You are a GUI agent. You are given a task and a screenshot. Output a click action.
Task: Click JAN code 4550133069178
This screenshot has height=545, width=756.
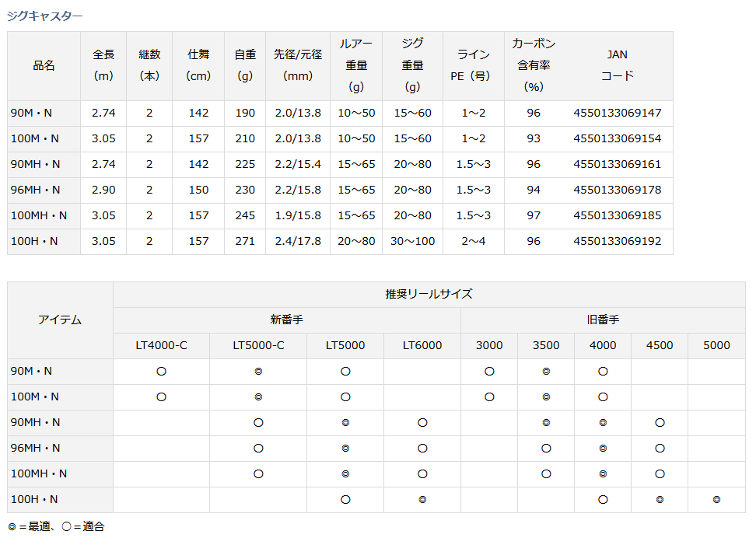coord(617,190)
